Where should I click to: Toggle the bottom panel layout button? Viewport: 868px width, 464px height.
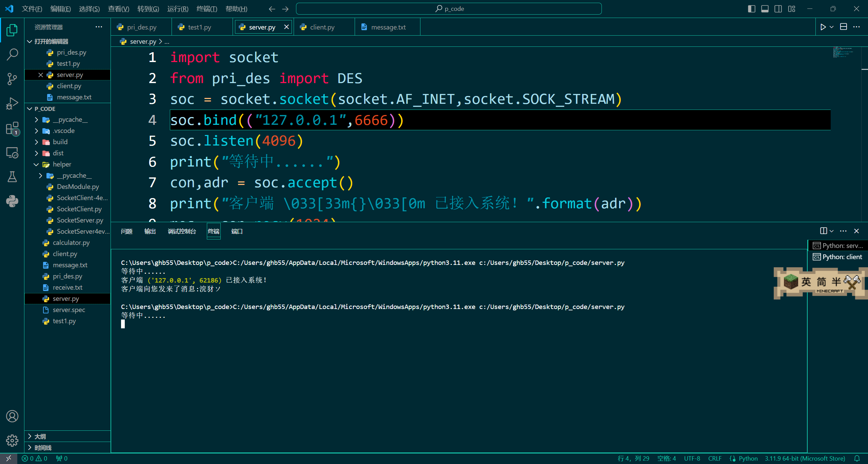point(765,9)
